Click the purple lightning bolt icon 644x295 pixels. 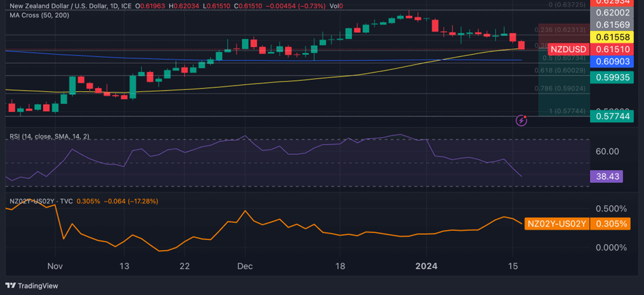pos(521,120)
